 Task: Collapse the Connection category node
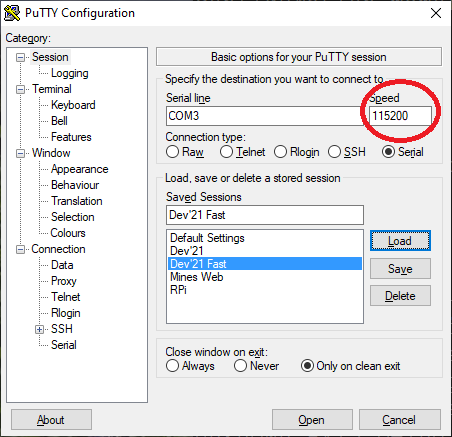pos(21,250)
